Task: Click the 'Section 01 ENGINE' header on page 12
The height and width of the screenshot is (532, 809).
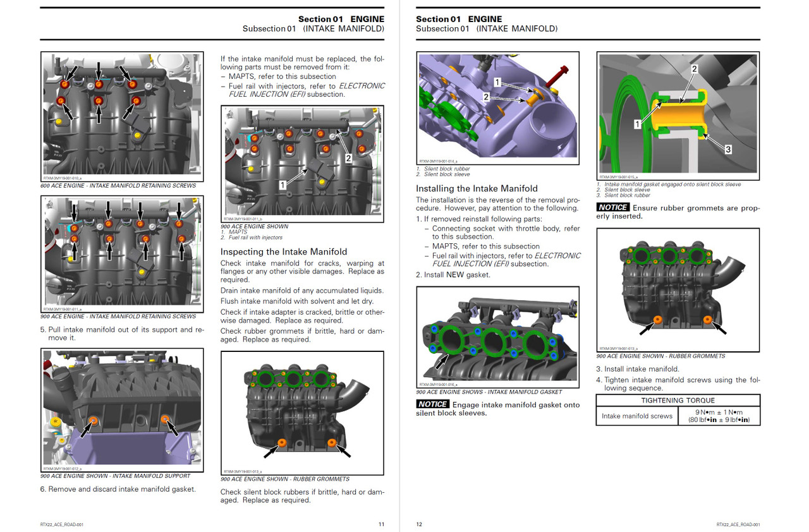Action: click(459, 19)
